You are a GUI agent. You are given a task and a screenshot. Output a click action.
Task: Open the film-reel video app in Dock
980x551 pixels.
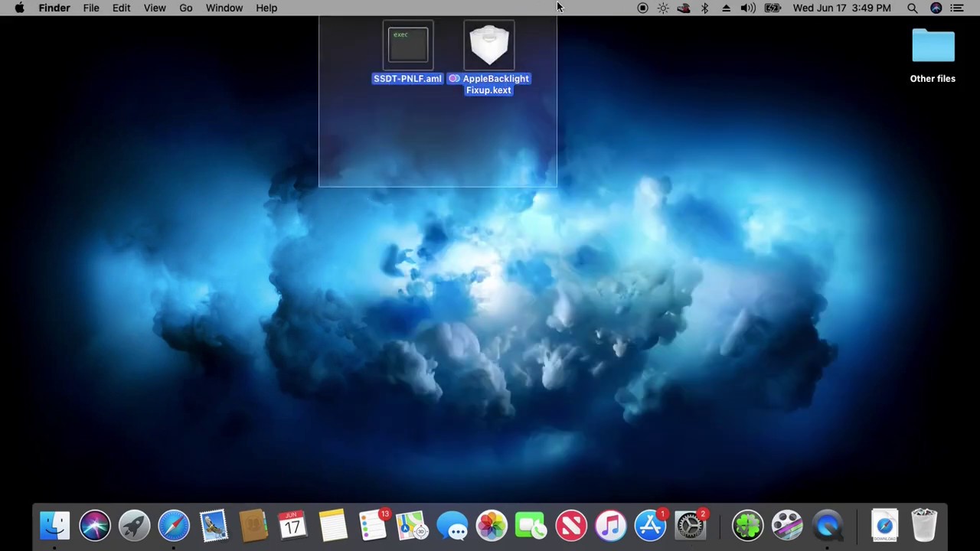787,526
